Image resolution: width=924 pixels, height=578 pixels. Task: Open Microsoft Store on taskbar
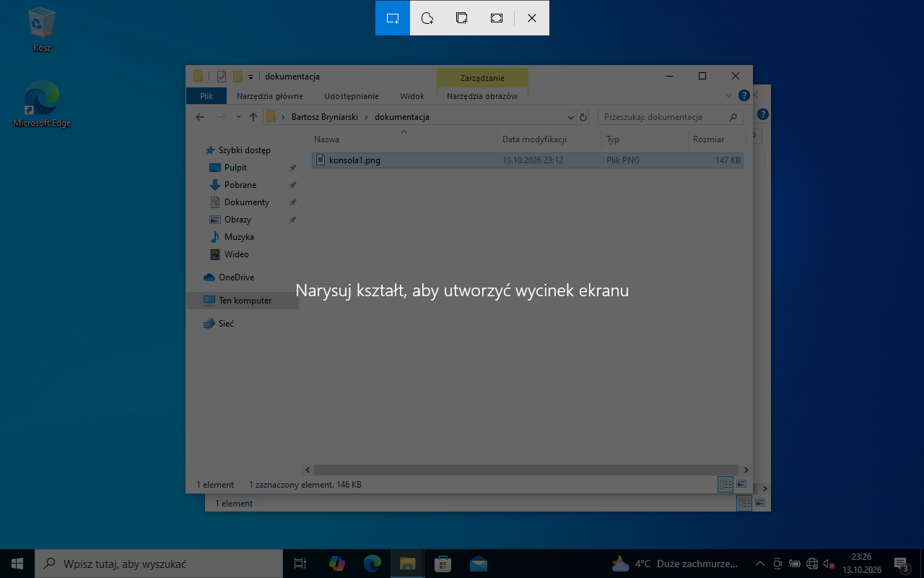[x=443, y=564]
